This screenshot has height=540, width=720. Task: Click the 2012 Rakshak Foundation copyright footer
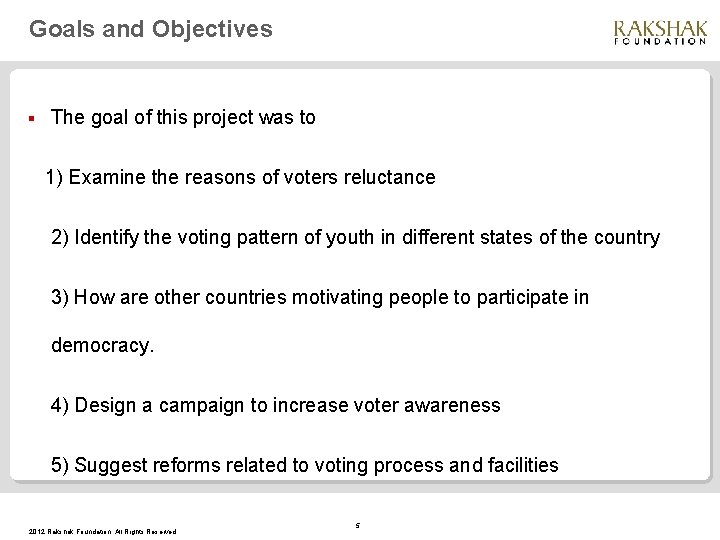[x=102, y=532]
